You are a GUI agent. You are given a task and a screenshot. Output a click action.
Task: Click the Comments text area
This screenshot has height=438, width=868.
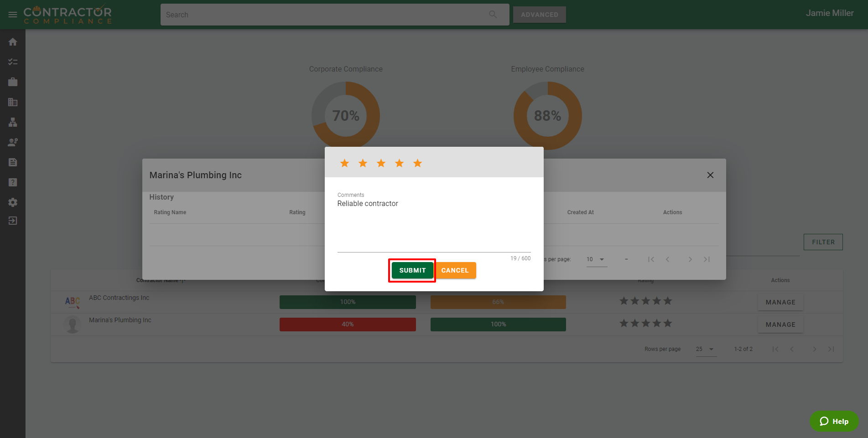[x=433, y=223]
